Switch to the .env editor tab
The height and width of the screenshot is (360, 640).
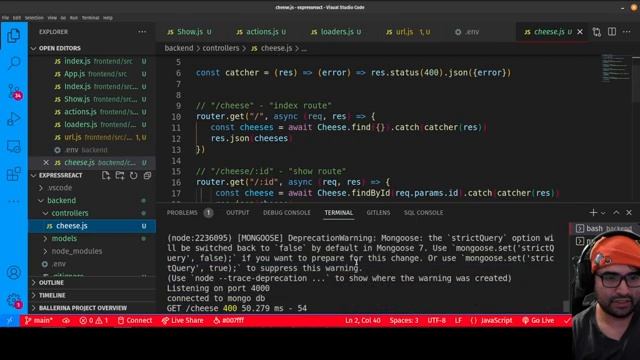pyautogui.click(x=467, y=32)
